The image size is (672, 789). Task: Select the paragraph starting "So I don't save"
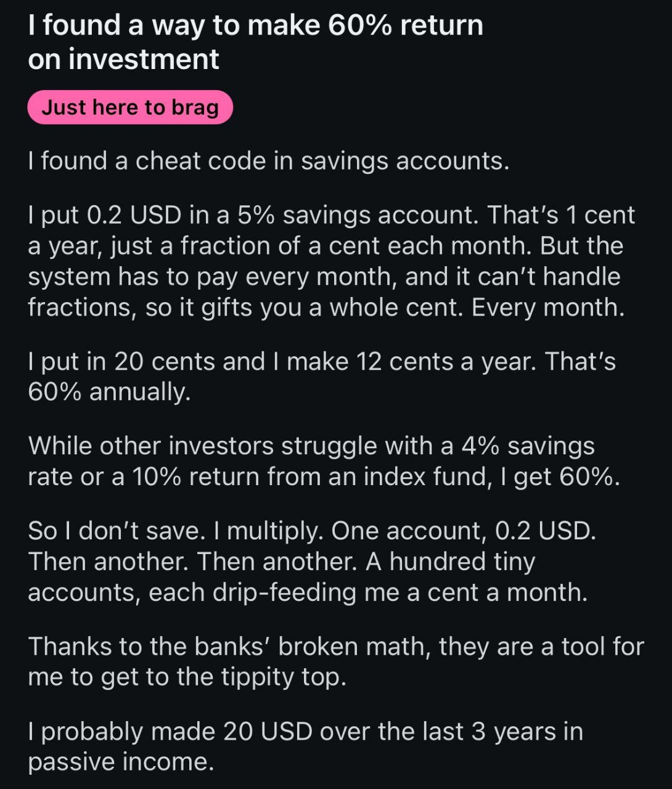pyautogui.click(x=311, y=561)
